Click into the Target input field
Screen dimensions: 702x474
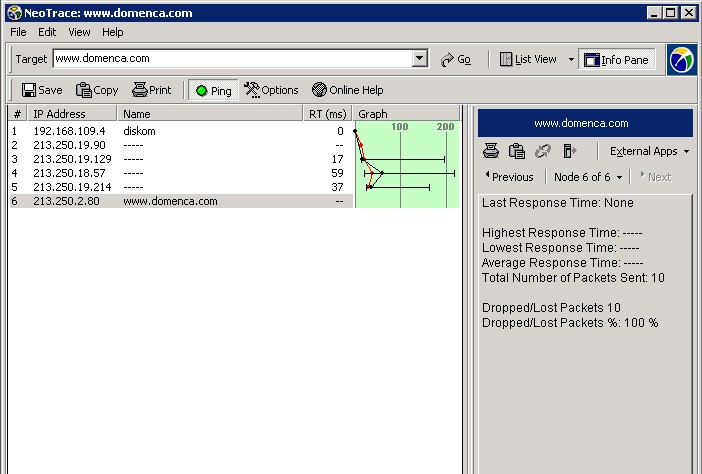(x=232, y=58)
